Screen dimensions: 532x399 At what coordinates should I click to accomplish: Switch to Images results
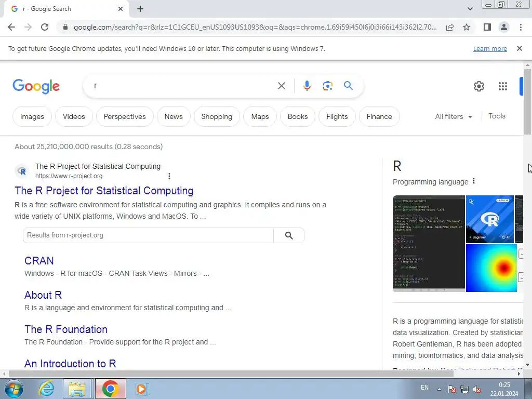(32, 116)
